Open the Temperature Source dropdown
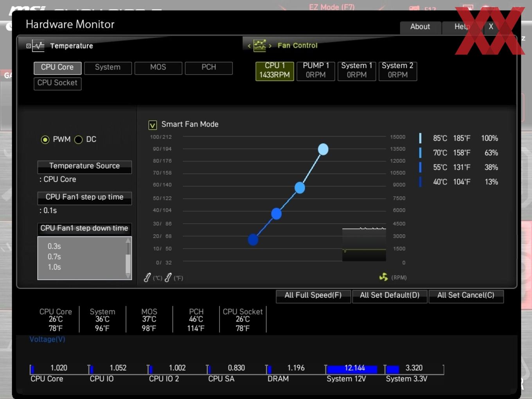Image resolution: width=532 pixels, height=399 pixels. coord(84,167)
